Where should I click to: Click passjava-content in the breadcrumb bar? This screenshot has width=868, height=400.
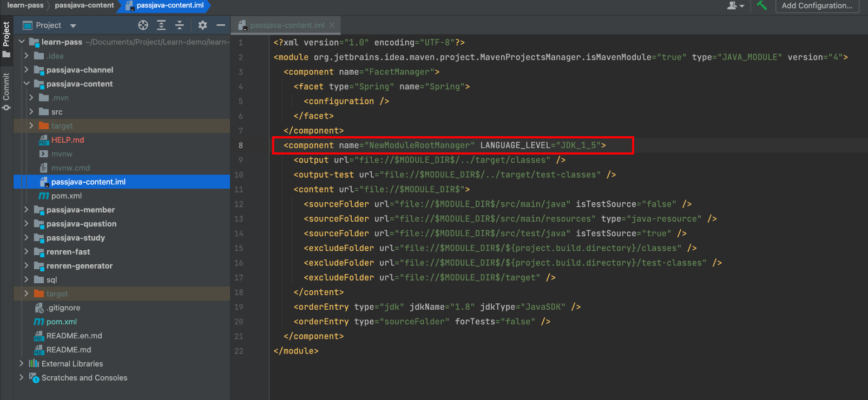point(84,5)
